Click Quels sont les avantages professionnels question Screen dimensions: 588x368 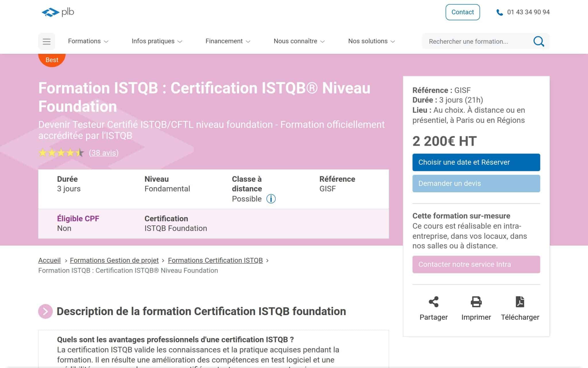click(175, 340)
